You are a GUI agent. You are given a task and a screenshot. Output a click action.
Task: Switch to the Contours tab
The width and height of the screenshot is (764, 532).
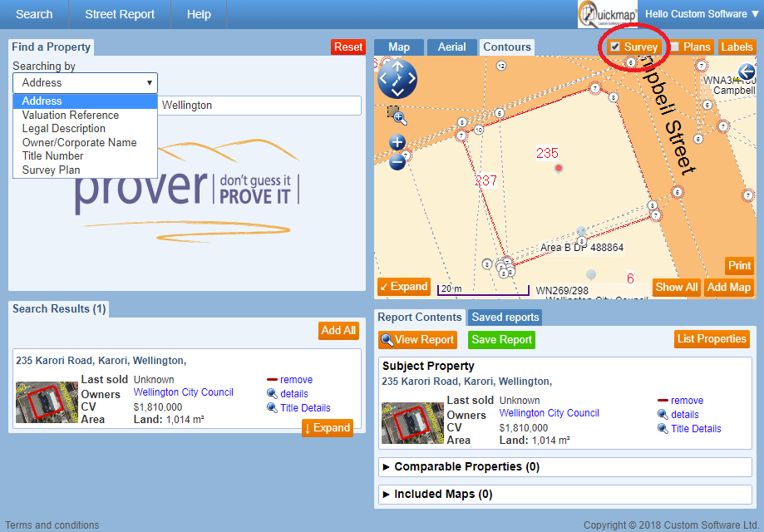click(507, 47)
